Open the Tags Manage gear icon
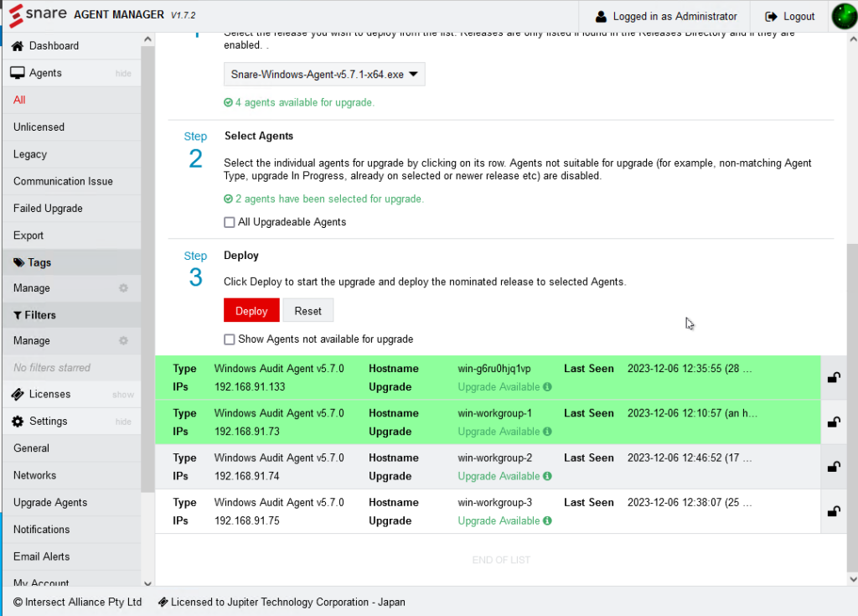The image size is (858, 616). [124, 288]
